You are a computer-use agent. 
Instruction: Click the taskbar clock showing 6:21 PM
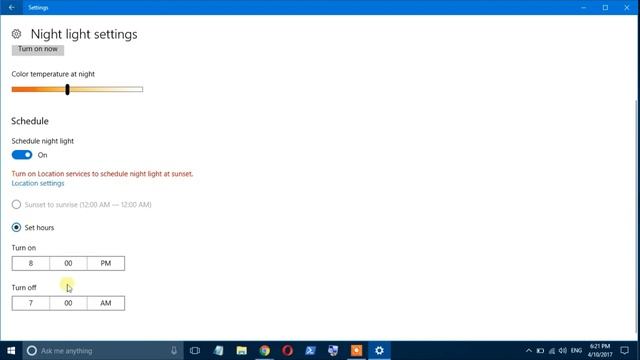600,351
